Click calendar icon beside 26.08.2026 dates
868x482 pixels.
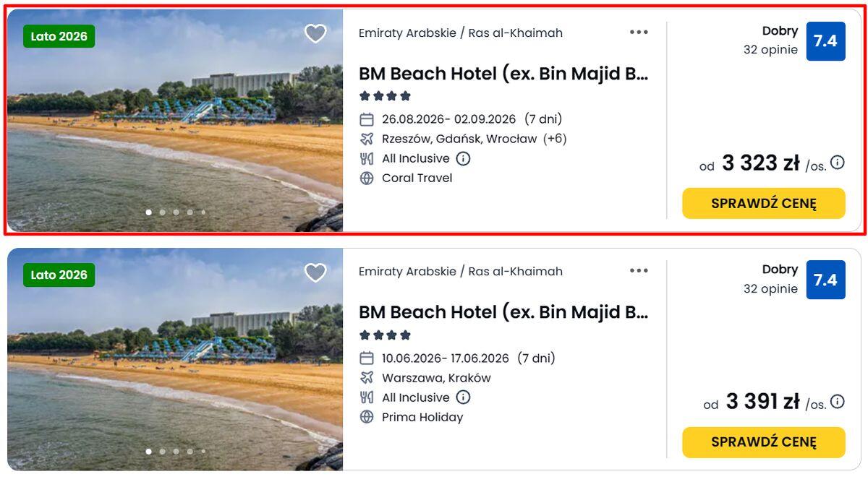point(367,120)
